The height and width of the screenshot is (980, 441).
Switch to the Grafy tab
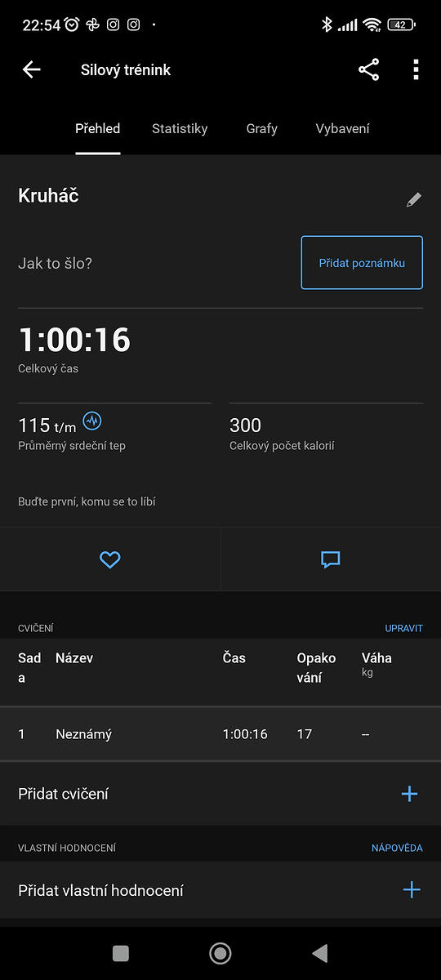(x=262, y=129)
